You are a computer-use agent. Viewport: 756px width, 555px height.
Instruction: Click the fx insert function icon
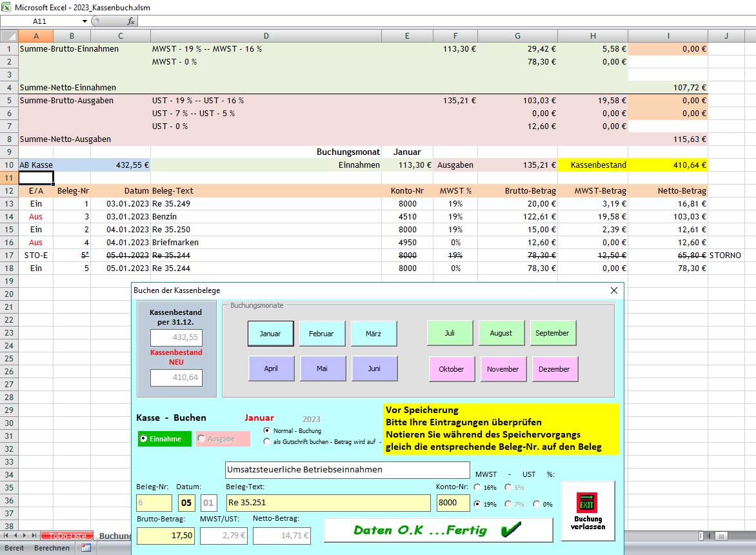[130, 21]
